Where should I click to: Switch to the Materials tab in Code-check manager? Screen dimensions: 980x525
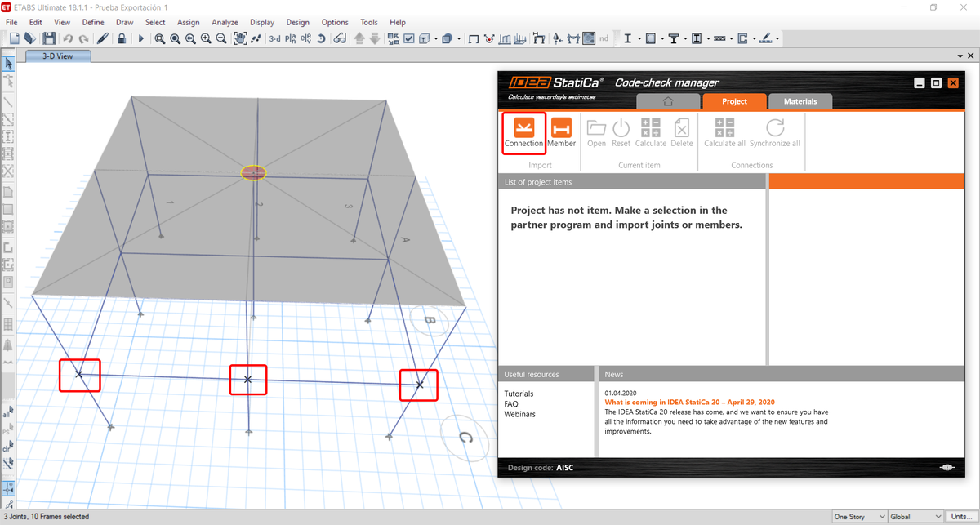(800, 101)
